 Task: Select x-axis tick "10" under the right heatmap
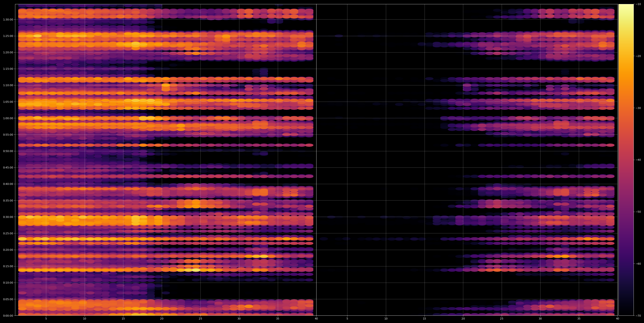click(386, 319)
